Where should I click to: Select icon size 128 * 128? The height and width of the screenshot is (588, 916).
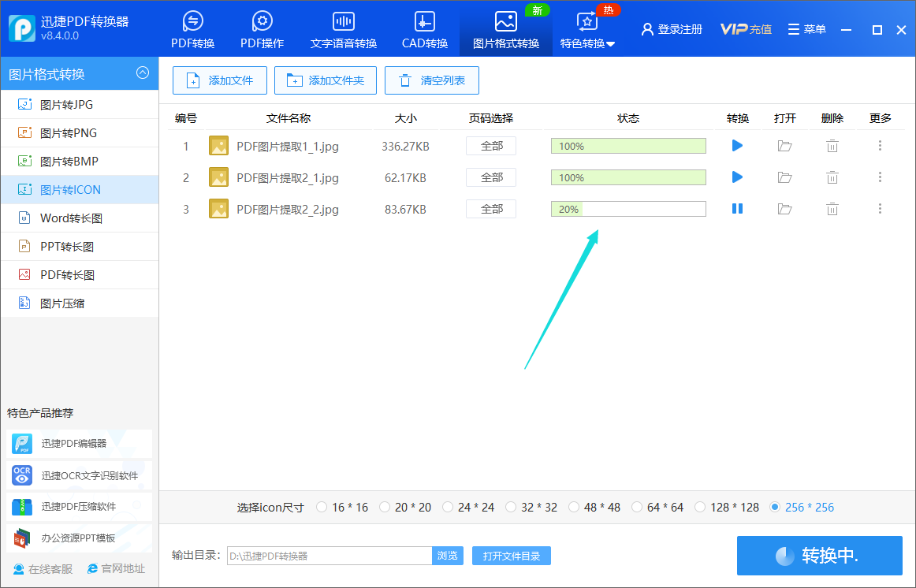[x=700, y=507]
